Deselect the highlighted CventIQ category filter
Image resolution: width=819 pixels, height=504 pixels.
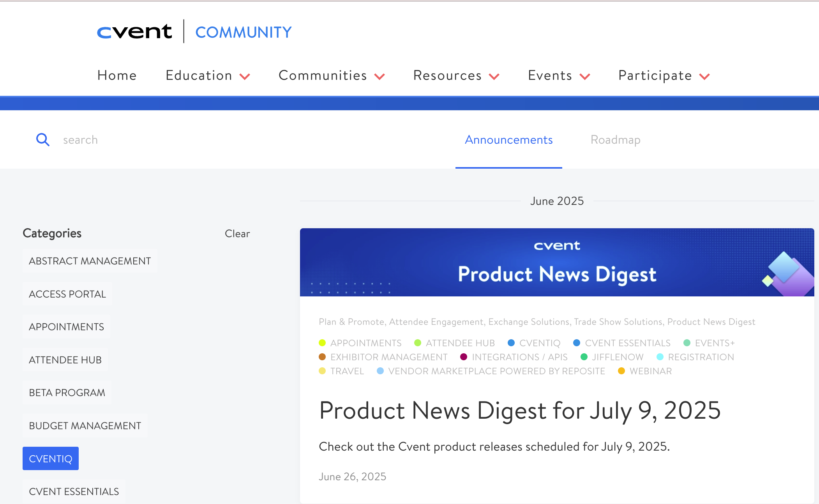pyautogui.click(x=51, y=458)
